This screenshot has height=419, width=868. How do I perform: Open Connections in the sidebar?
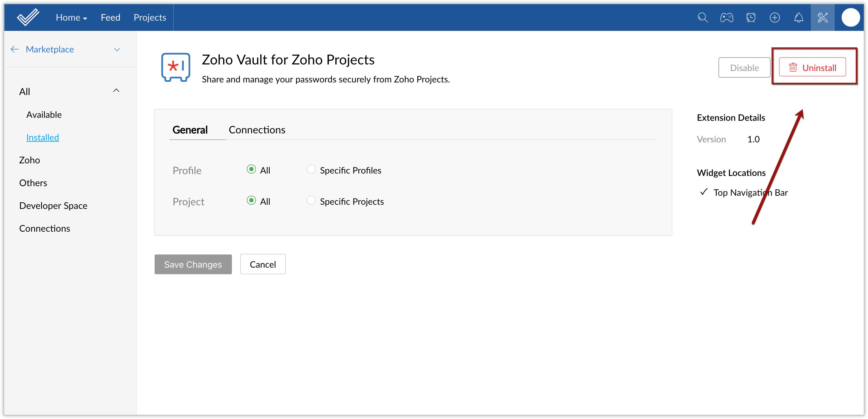[44, 229]
